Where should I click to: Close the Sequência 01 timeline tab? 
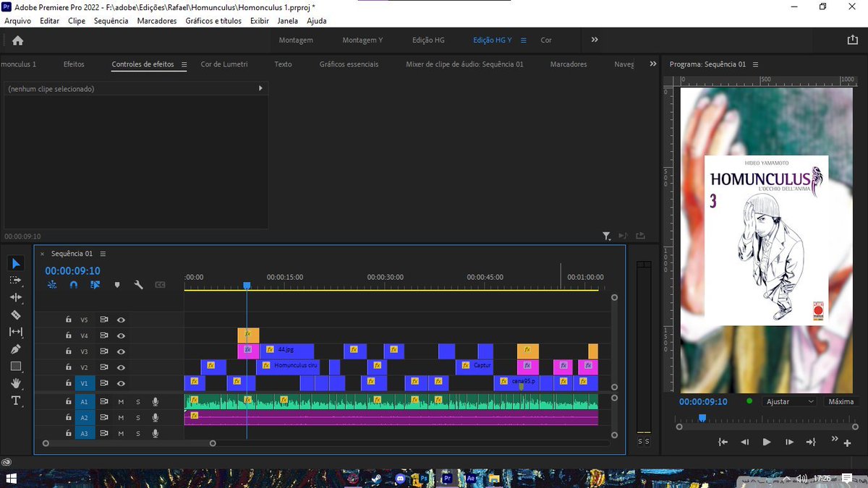coord(42,254)
